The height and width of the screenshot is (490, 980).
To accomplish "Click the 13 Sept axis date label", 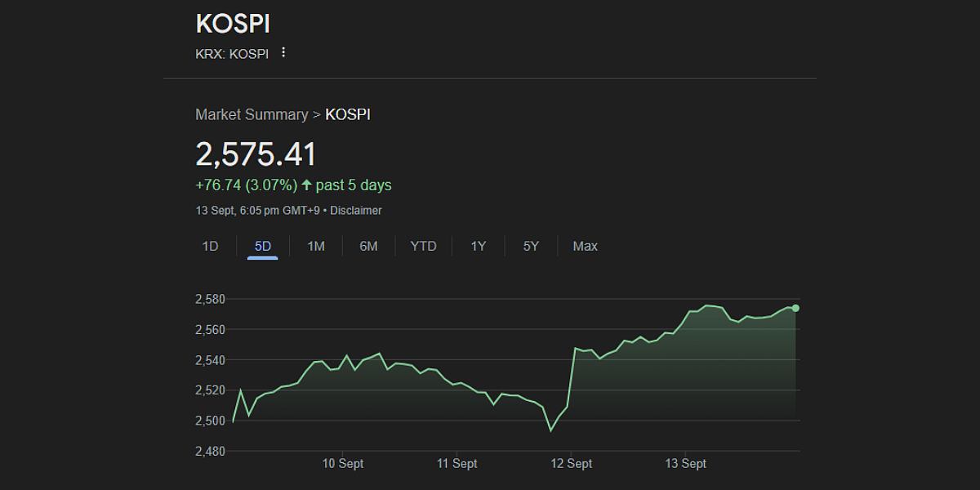I will (685, 464).
